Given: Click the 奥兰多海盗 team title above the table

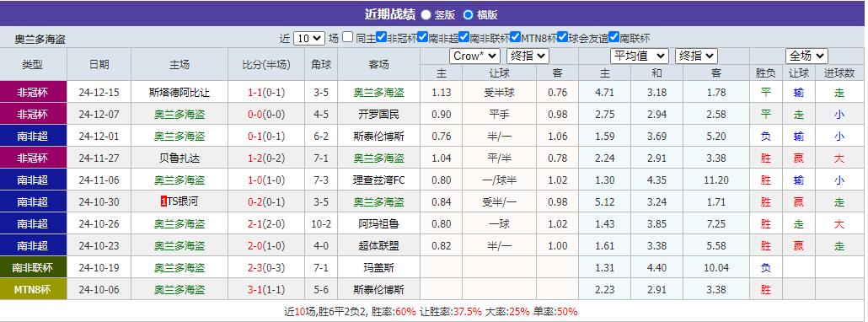Looking at the screenshot, I should [40, 40].
